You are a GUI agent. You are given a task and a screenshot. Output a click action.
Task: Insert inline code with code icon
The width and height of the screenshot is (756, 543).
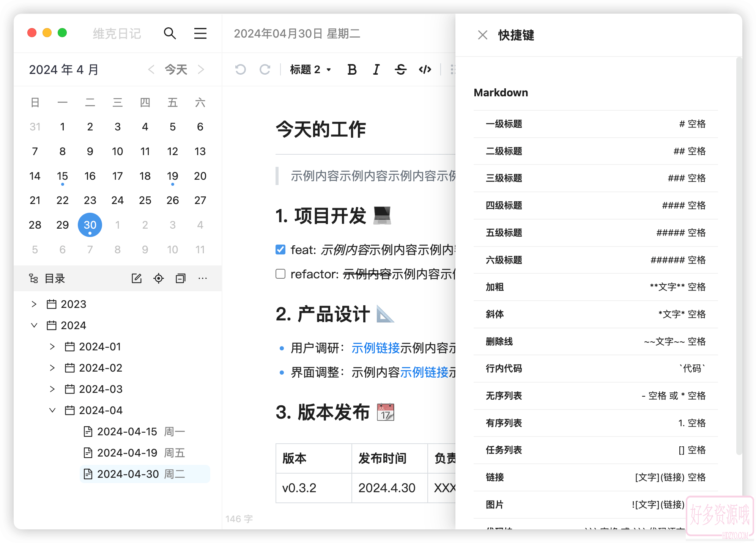point(425,69)
